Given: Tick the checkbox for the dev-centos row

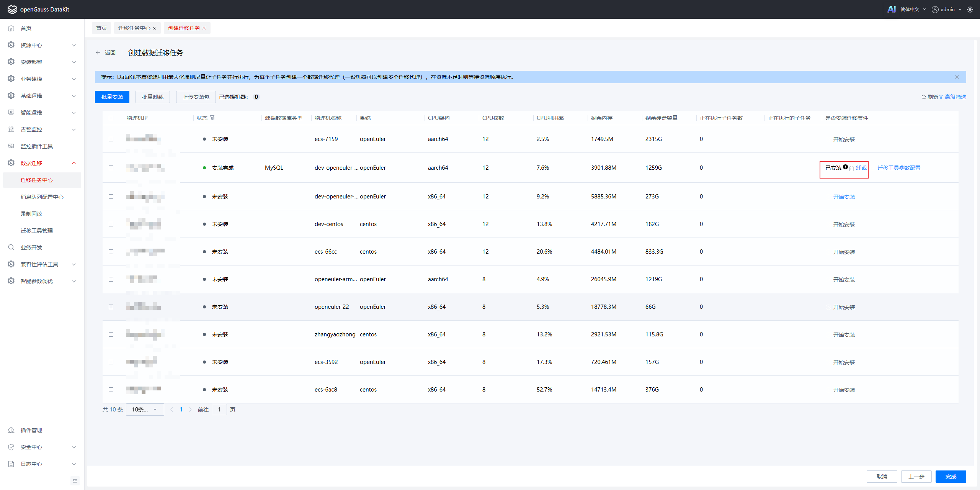Looking at the screenshot, I should (111, 224).
